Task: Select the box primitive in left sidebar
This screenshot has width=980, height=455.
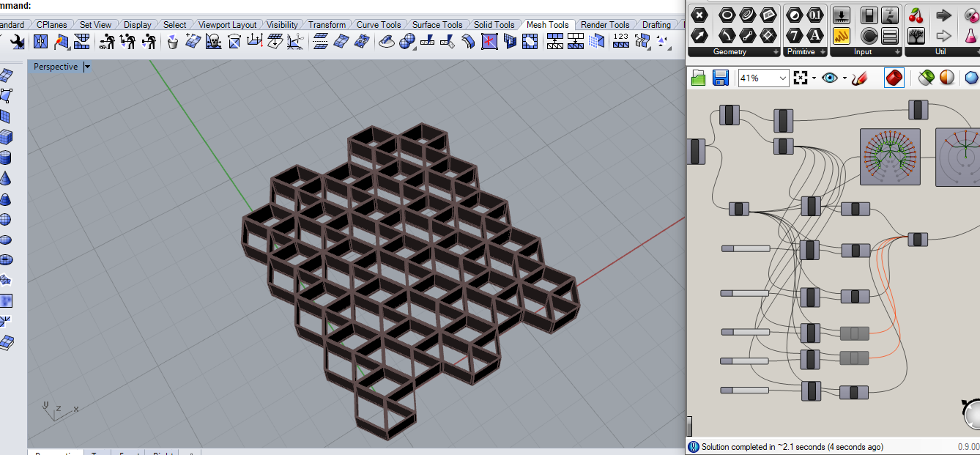Action: [6, 136]
